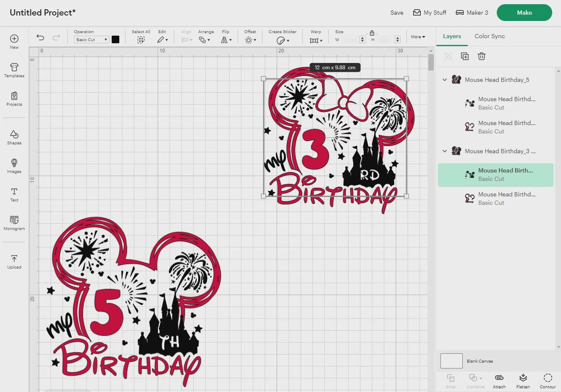561x392 pixels.
Task: Click the top-left selection handle of 3rd birthday design
Action: pos(264,78)
